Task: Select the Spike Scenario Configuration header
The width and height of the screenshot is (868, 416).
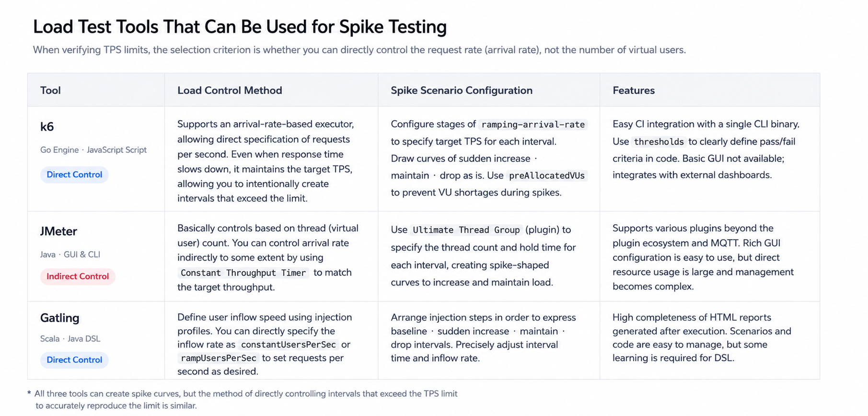Action: (x=462, y=90)
